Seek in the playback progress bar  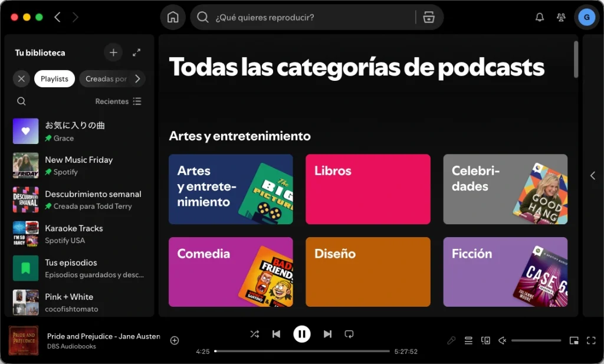[302, 351]
